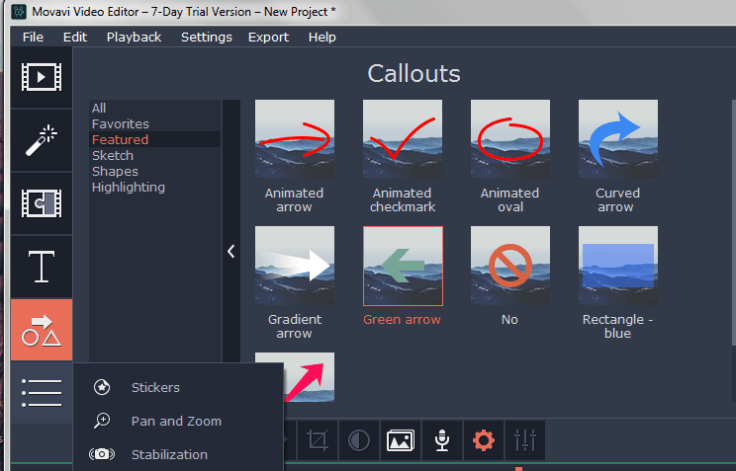Open Color adjustments toolbar button
The image size is (736, 471).
click(358, 440)
